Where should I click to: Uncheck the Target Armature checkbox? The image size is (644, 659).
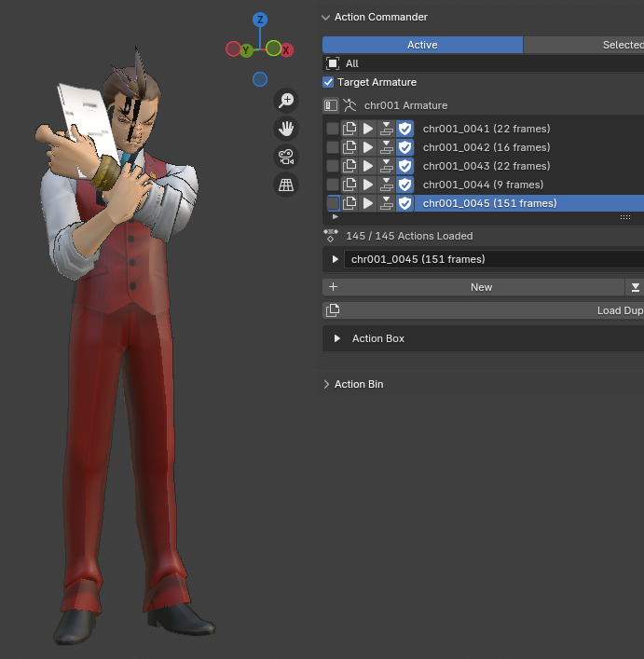click(328, 82)
